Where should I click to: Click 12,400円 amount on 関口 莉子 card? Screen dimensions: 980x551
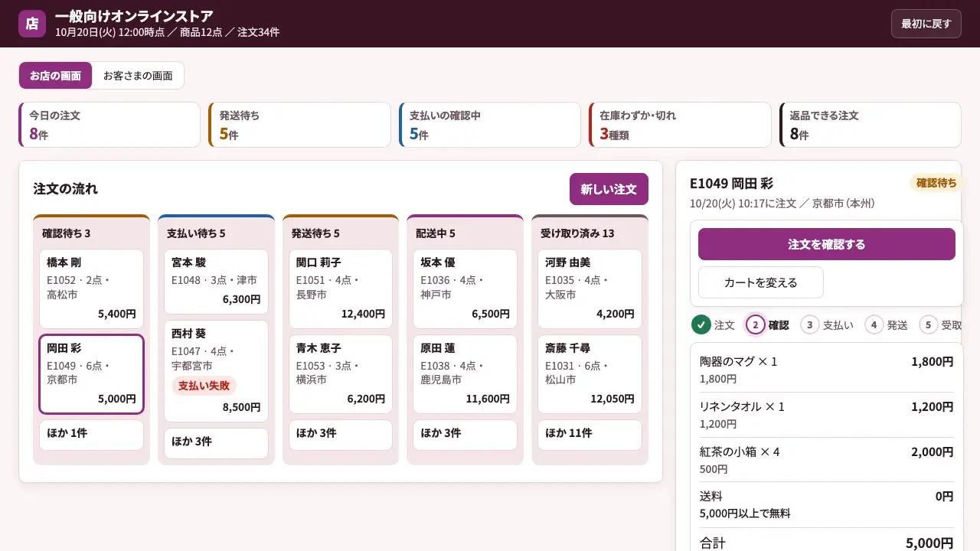363,314
